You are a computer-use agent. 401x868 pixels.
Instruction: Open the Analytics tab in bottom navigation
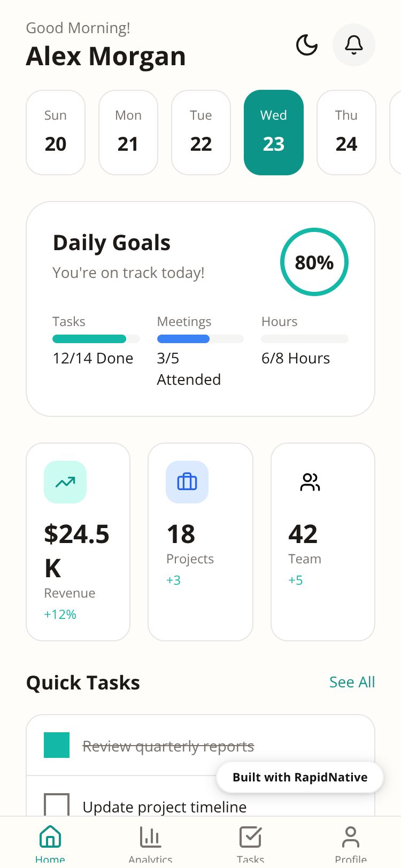[x=150, y=842]
